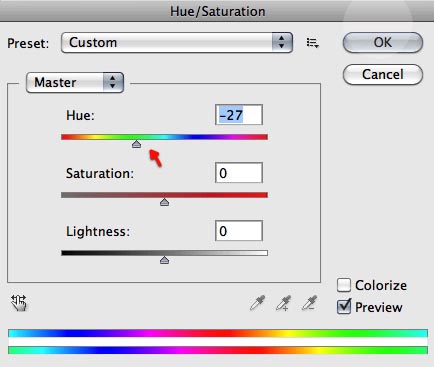Click the OK button
Image resolution: width=434 pixels, height=367 pixels.
[x=383, y=42]
